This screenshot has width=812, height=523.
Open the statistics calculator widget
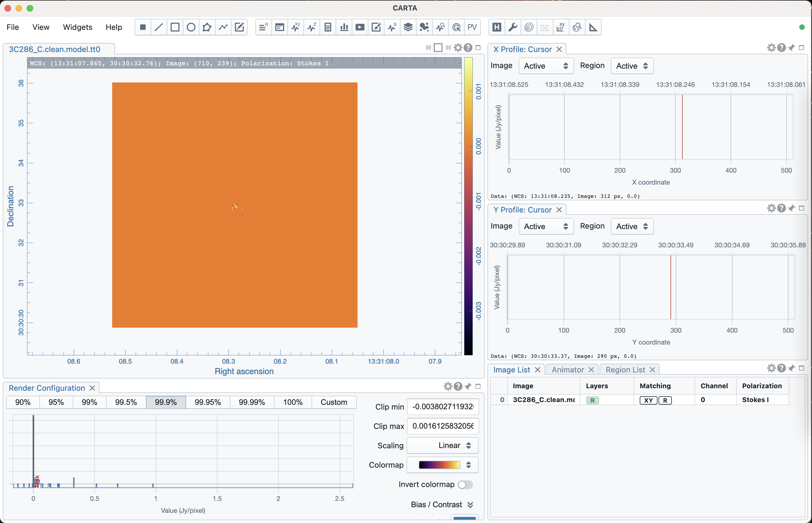pyautogui.click(x=328, y=27)
